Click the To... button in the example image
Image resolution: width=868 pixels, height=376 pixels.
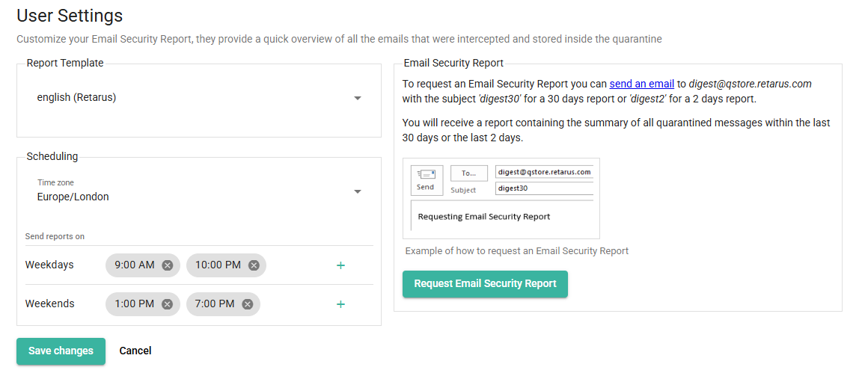click(468, 173)
